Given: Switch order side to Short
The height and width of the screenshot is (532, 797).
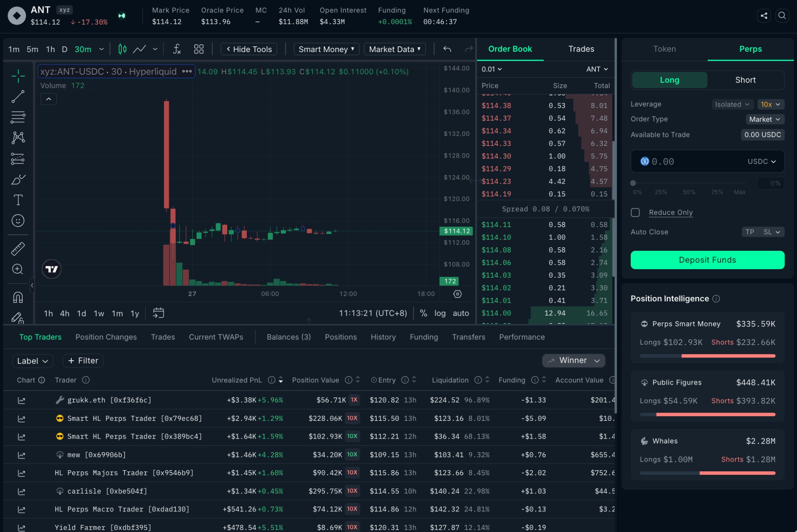Looking at the screenshot, I should coord(745,80).
